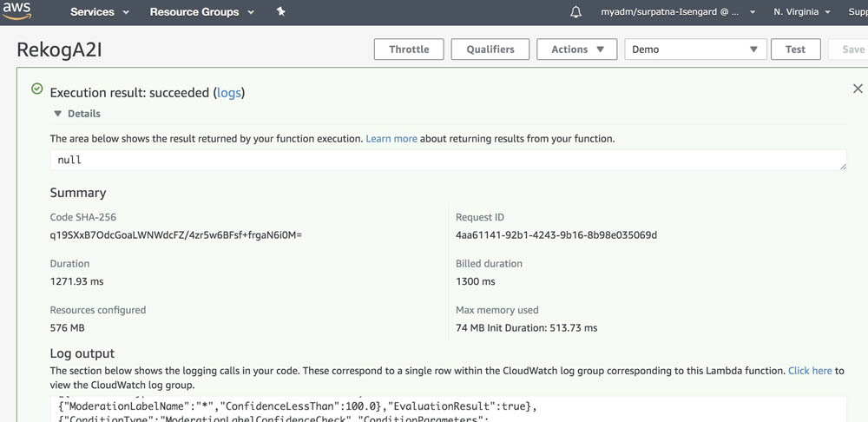Viewport: 868px width, 422px height.
Task: Click the Save button
Action: [850, 49]
